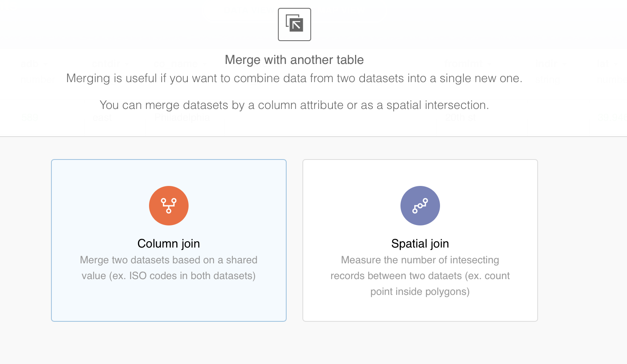Choose the 'point inside polygons)' text line
This screenshot has width=627, height=364.
(x=420, y=291)
